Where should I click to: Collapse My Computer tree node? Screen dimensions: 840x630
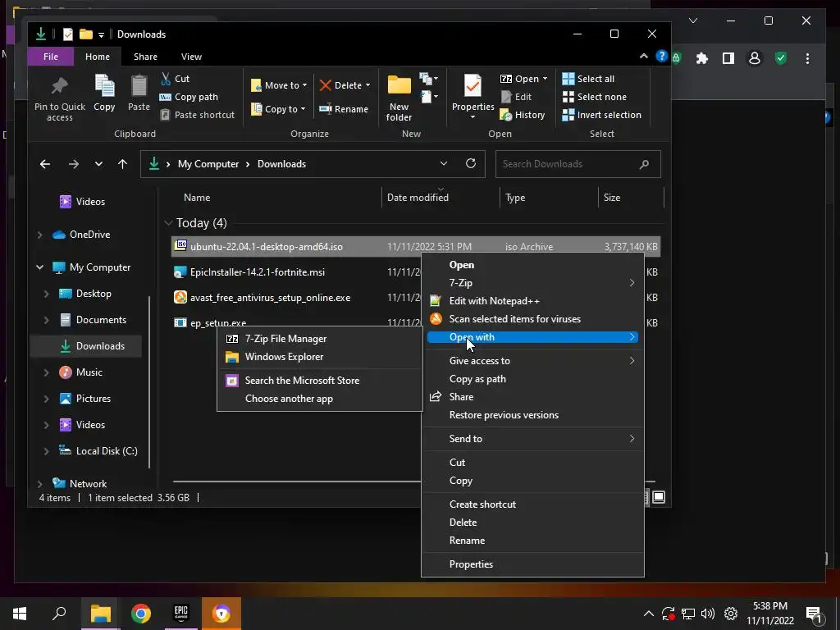(x=39, y=267)
